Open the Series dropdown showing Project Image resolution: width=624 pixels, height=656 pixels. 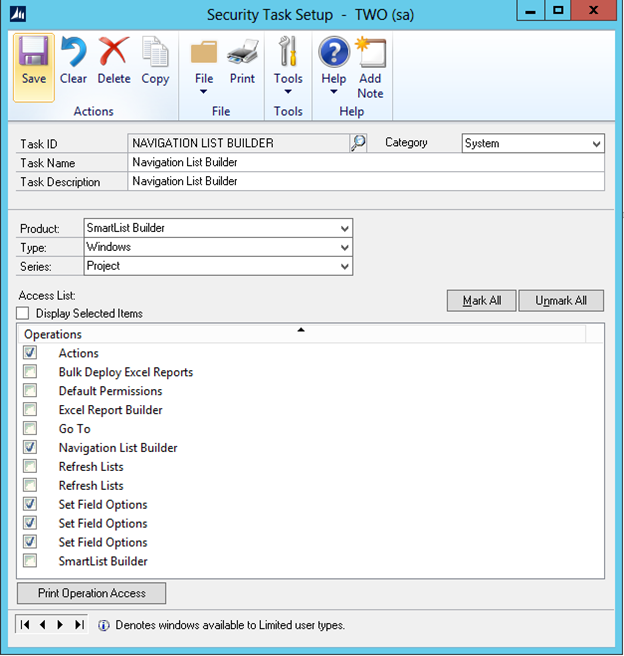pyautogui.click(x=218, y=266)
